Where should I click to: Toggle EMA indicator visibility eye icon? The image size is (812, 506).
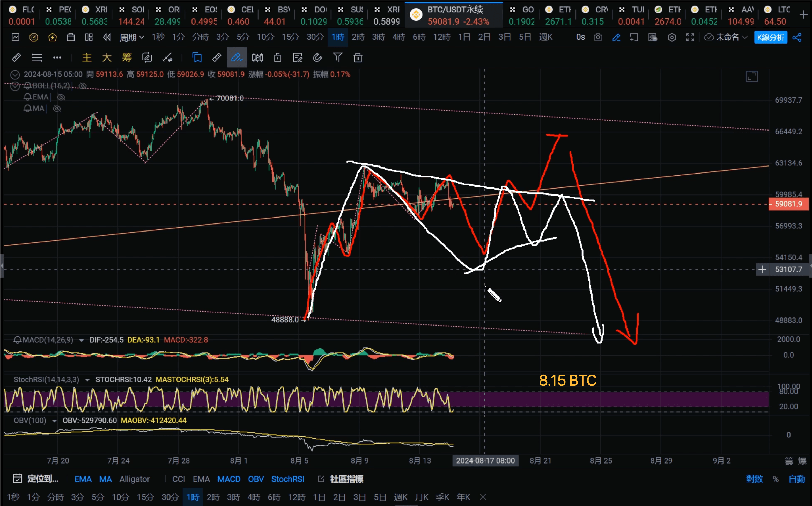pos(61,97)
